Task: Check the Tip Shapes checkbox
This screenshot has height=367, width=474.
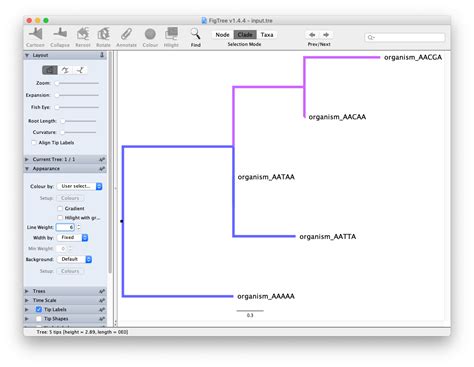Action: [39, 319]
